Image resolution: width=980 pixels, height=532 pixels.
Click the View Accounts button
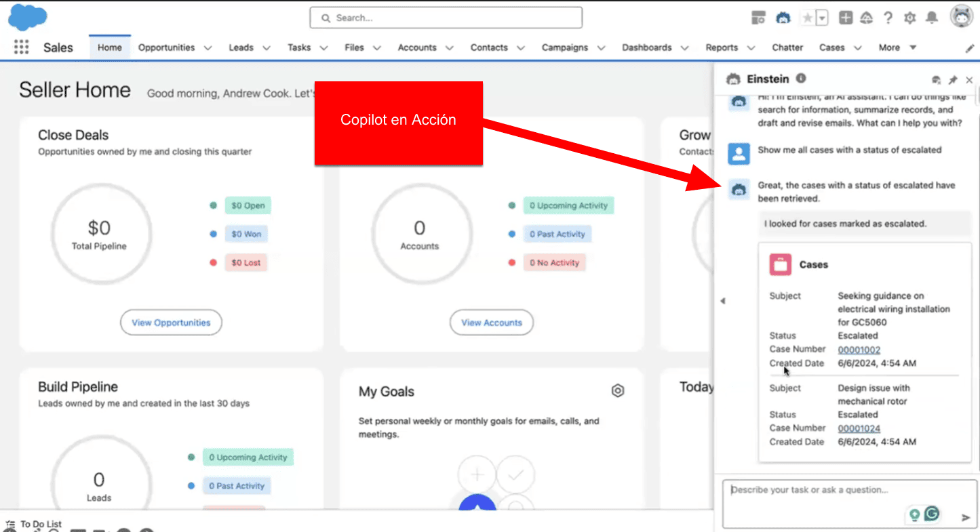pos(492,323)
